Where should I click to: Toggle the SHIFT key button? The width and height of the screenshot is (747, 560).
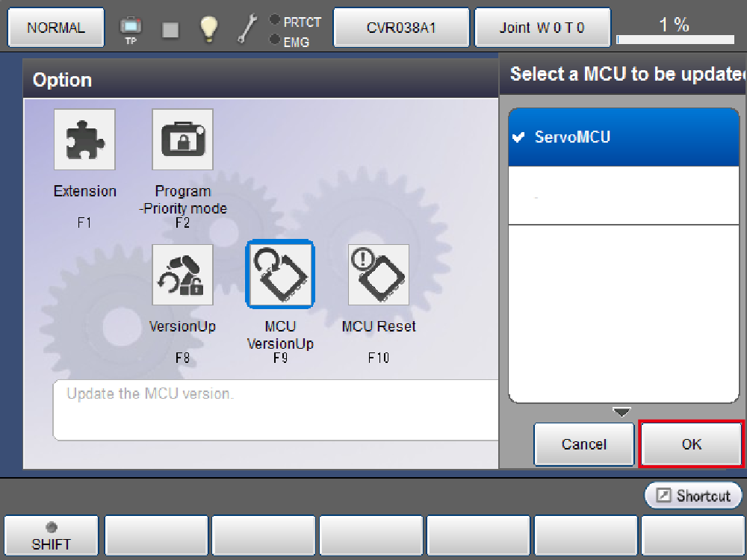[x=52, y=537]
